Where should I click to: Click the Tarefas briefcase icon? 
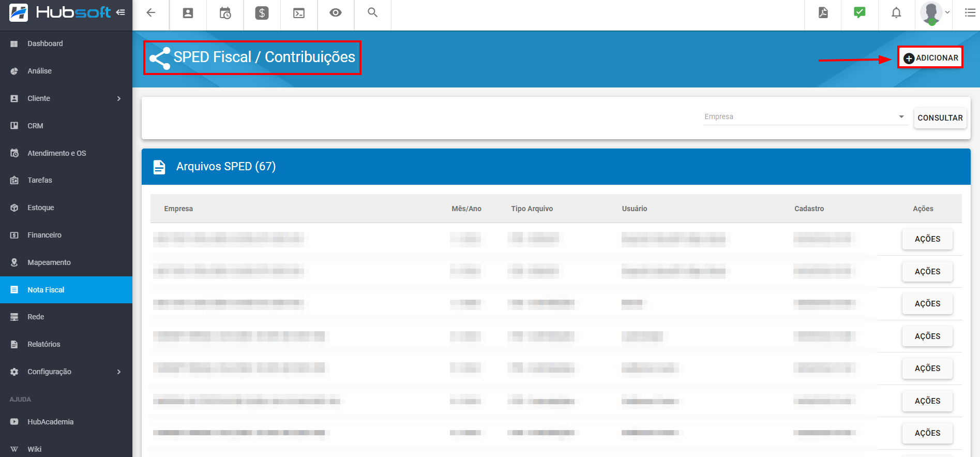(14, 181)
